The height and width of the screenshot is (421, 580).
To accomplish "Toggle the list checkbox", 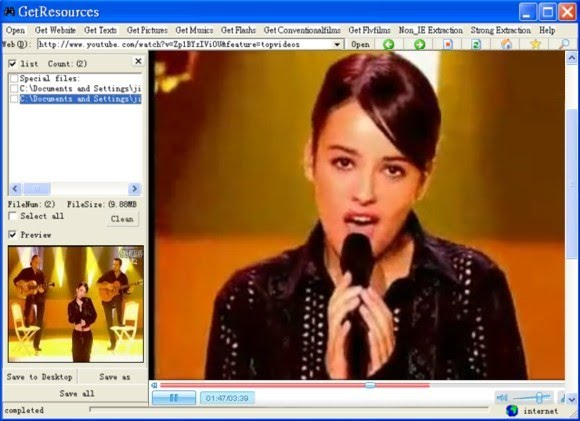I will click(x=13, y=64).
